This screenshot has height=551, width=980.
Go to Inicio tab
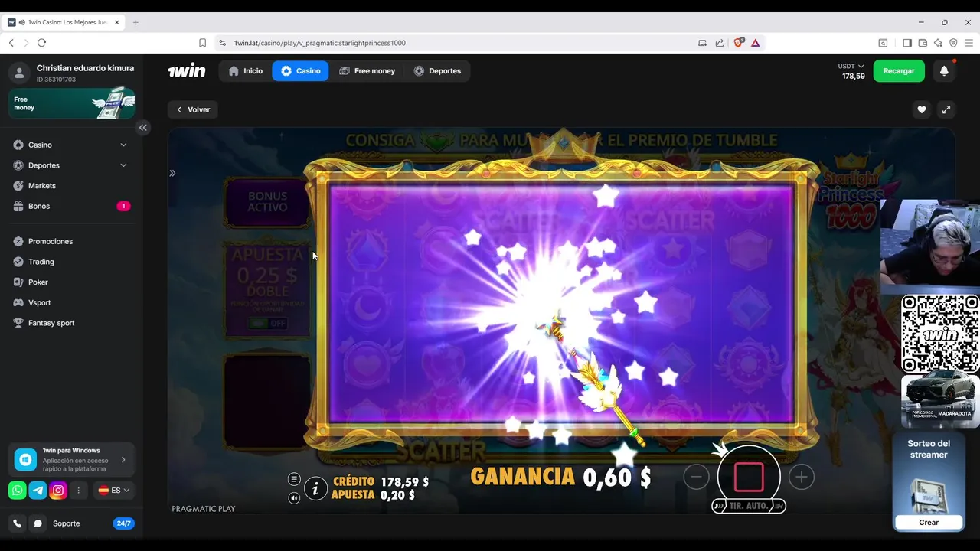pos(246,71)
